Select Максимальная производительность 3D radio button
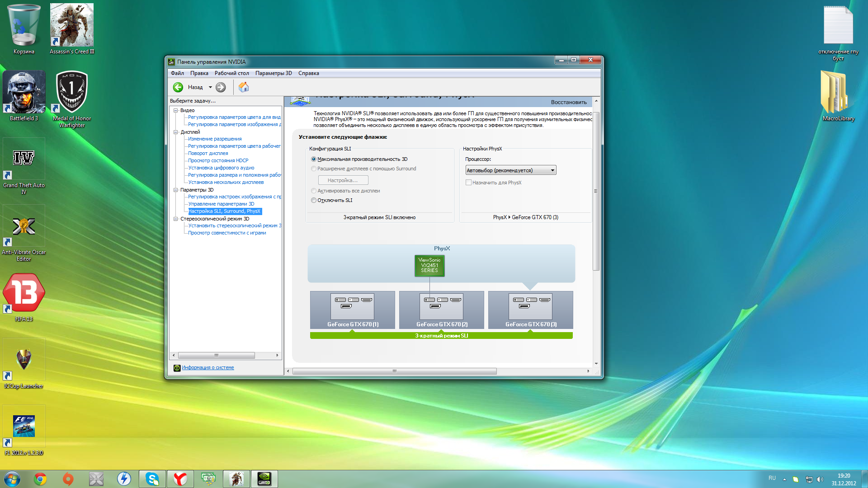The height and width of the screenshot is (488, 868). pyautogui.click(x=314, y=159)
